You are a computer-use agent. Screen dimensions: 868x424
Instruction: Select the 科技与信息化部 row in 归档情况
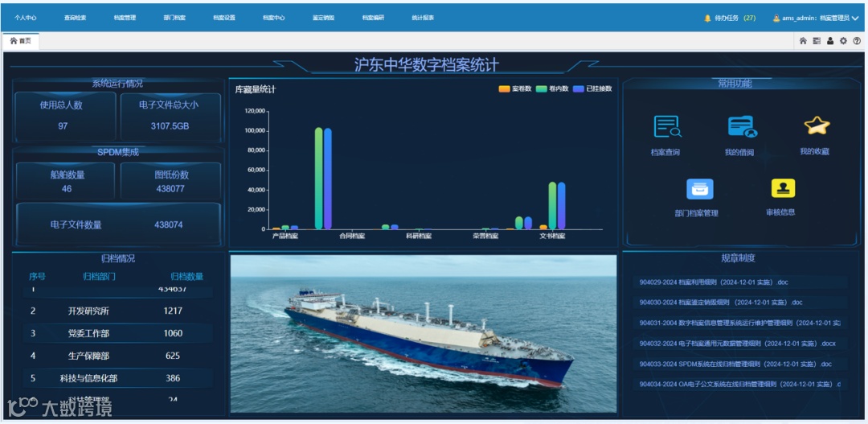pos(118,378)
